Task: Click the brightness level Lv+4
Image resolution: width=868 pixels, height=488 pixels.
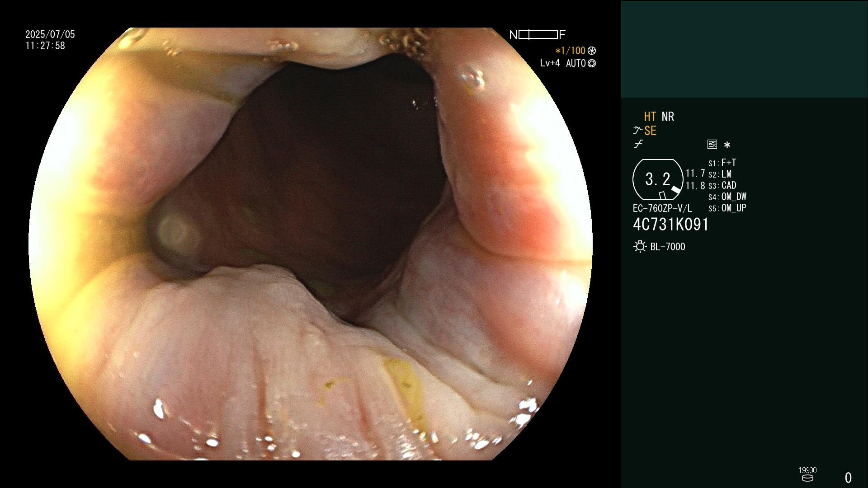Action: [x=550, y=63]
